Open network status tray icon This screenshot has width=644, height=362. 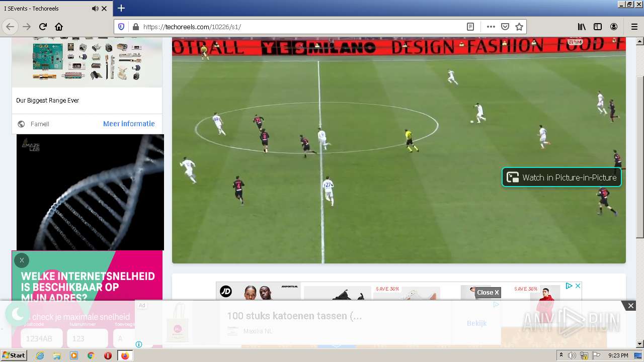coord(584,355)
